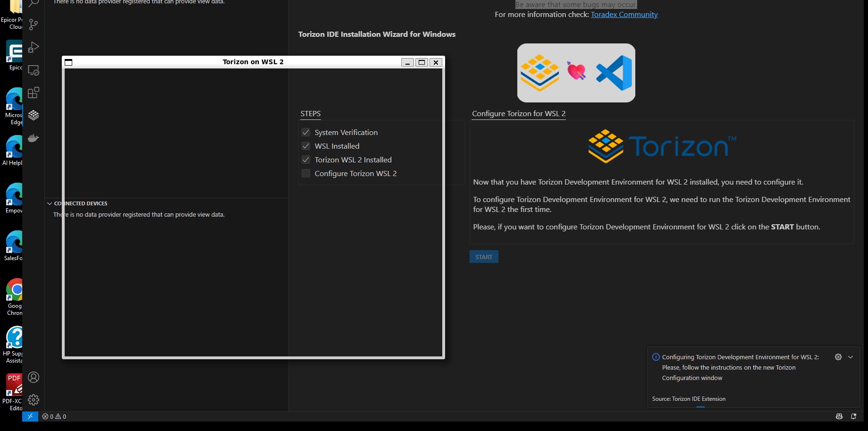
Task: Click the Torizon logo image
Action: [x=662, y=146]
